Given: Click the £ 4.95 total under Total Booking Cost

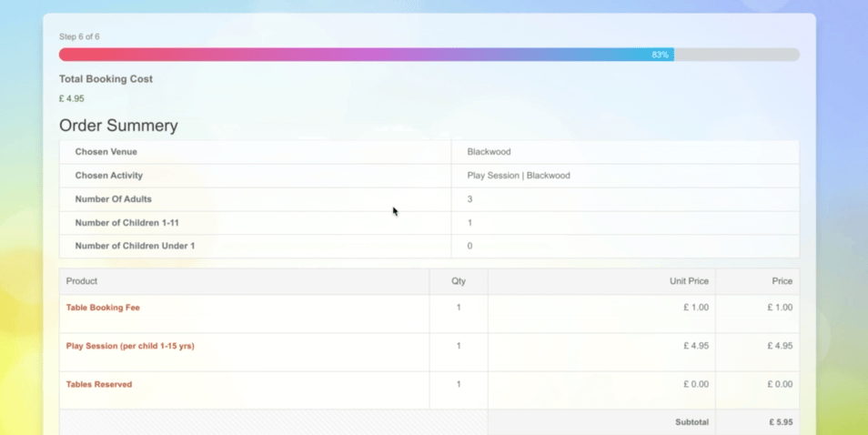Looking at the screenshot, I should point(72,98).
